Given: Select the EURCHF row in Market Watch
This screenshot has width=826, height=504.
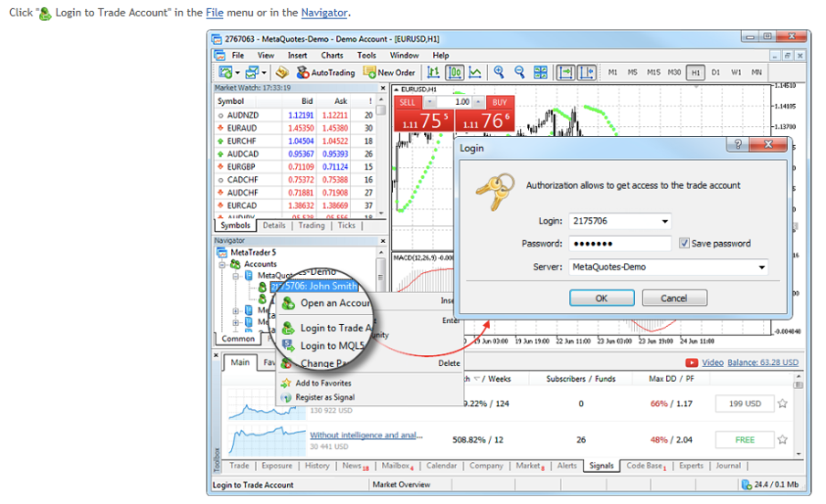Looking at the screenshot, I should tap(295, 142).
